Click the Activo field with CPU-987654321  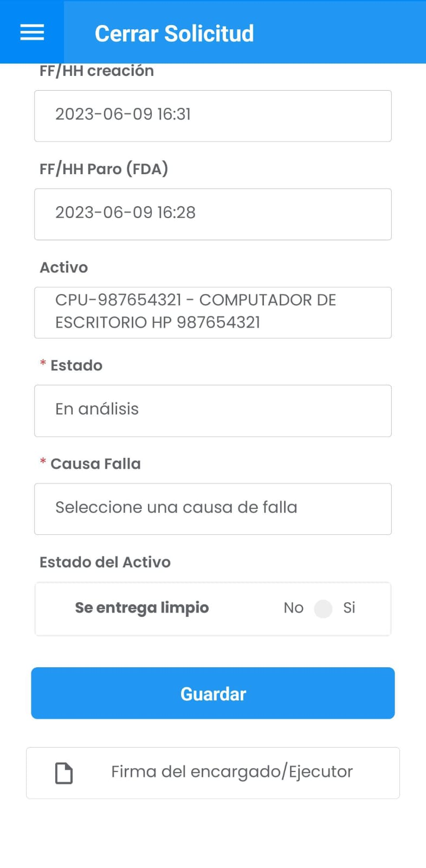tap(213, 312)
